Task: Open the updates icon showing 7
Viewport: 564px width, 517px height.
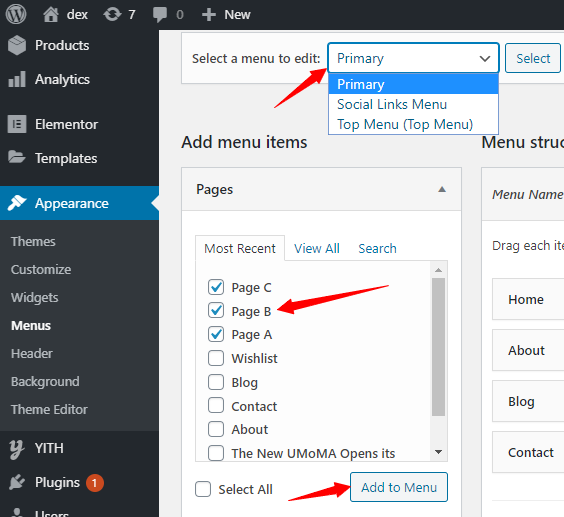Action: pos(112,15)
